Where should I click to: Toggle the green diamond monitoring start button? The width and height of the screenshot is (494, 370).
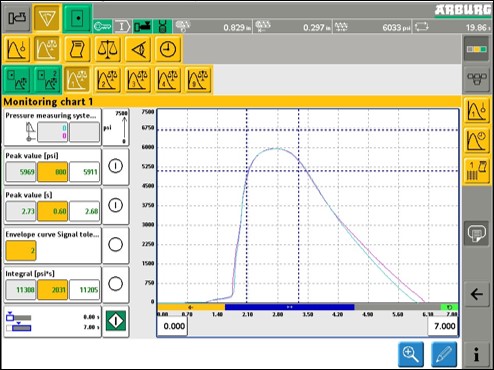[116, 321]
